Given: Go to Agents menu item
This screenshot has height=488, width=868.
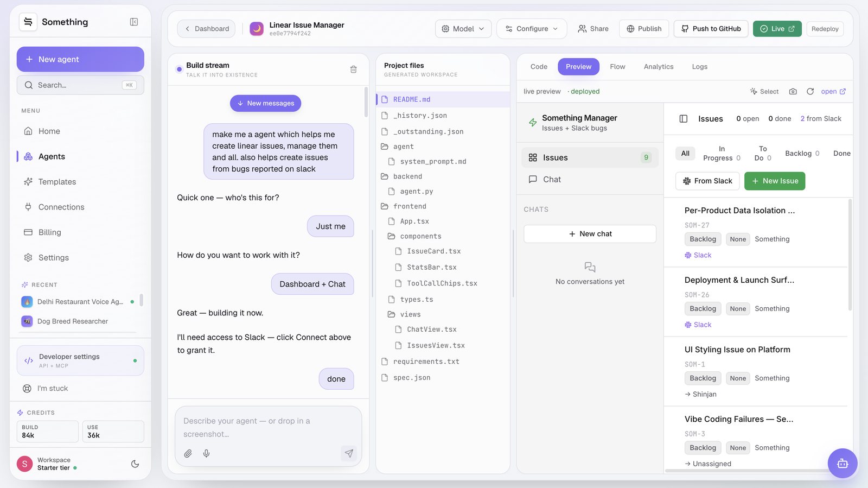Looking at the screenshot, I should pos(80,156).
